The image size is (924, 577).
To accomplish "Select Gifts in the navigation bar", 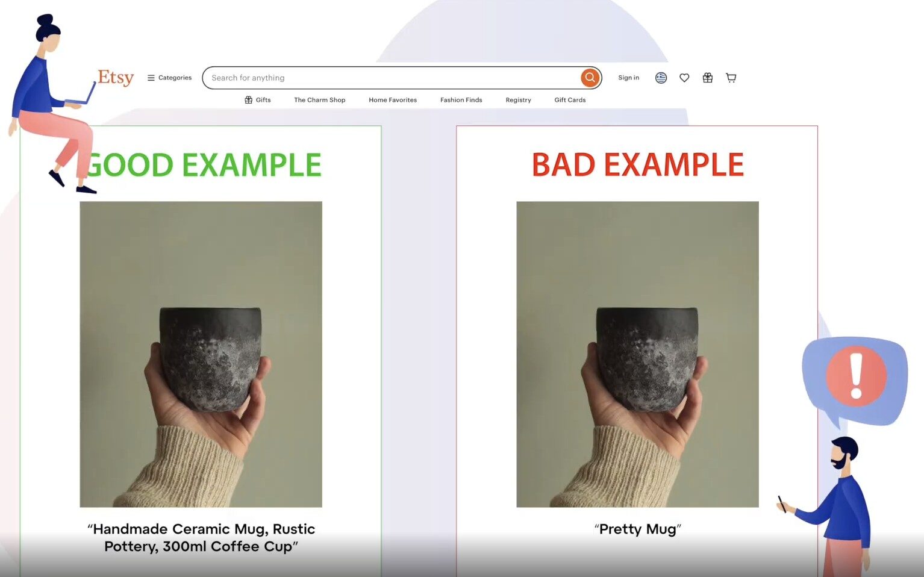I will [x=258, y=100].
